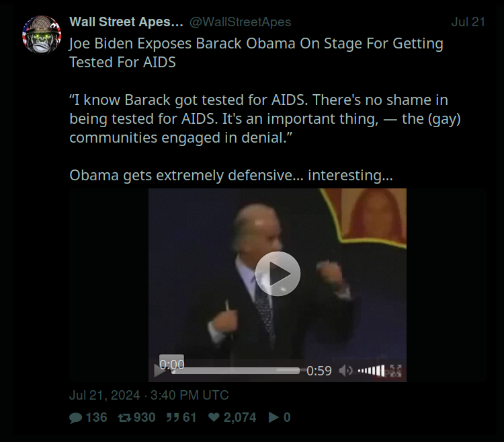Screen dimensions: 504x442
Task: Click the 0:00 current time indicator
Action: pos(171,364)
